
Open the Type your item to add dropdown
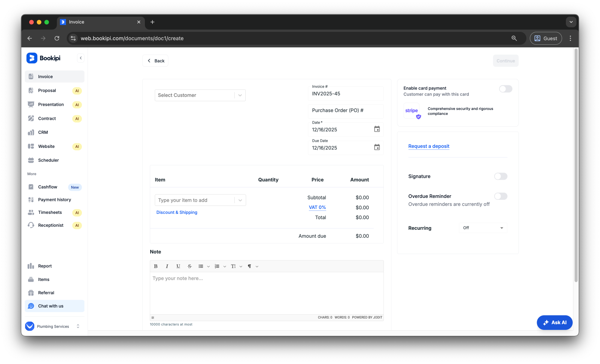[x=200, y=200]
